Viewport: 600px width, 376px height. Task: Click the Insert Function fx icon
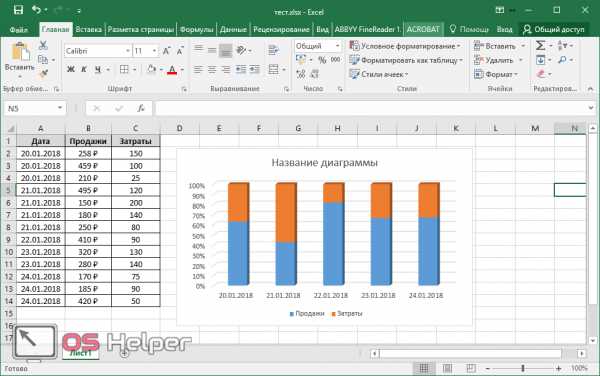point(141,109)
